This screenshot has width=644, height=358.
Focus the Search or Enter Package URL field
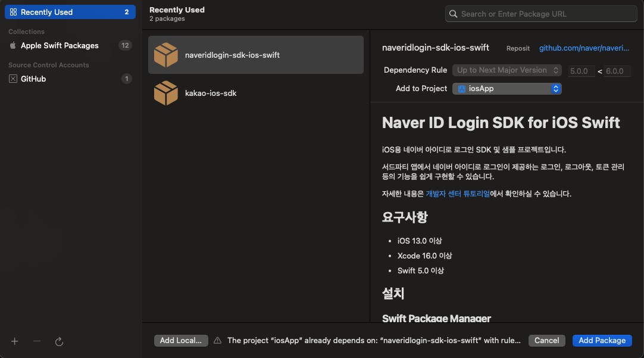pos(541,14)
